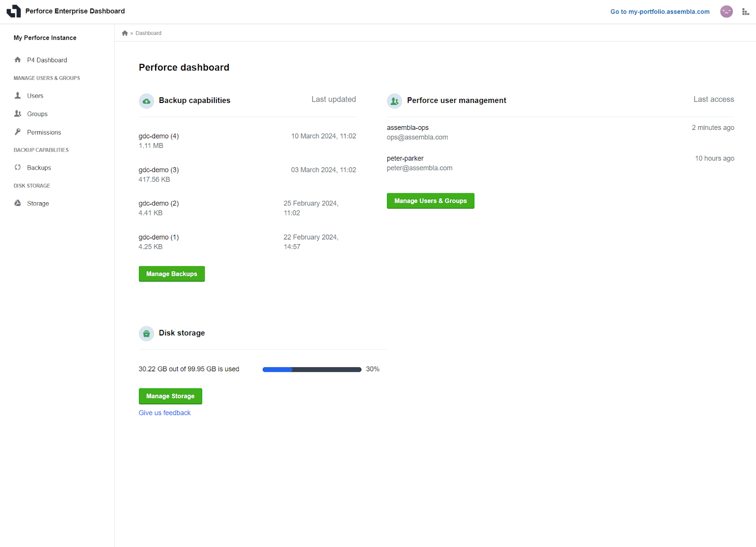
Task: Click the house icon beside P4 Dashboard
Action: click(17, 60)
